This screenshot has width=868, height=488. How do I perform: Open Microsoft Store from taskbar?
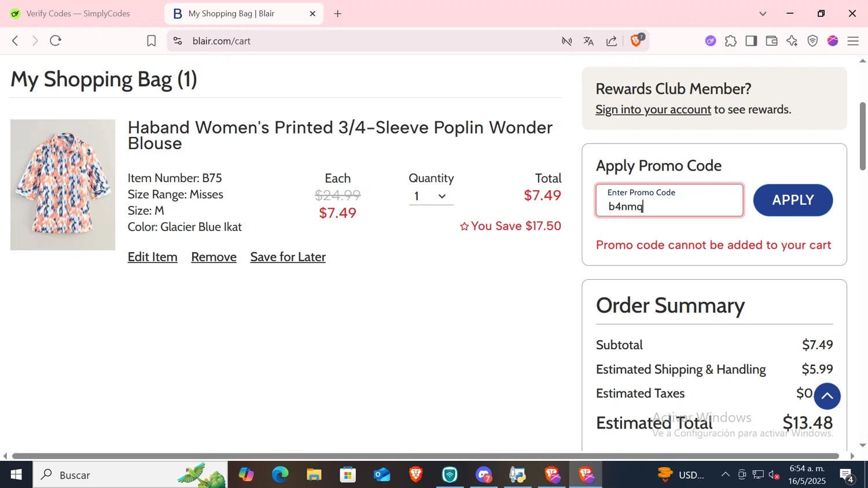click(348, 475)
